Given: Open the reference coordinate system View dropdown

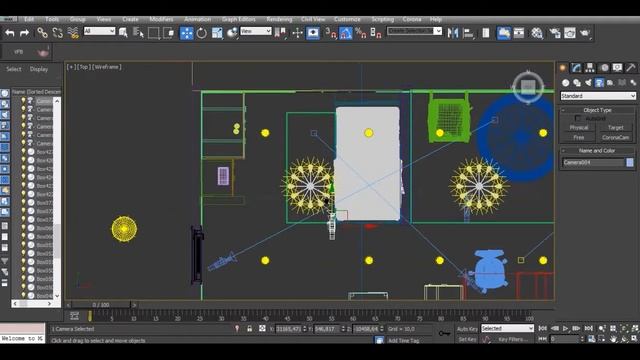Looking at the screenshot, I should click(256, 31).
